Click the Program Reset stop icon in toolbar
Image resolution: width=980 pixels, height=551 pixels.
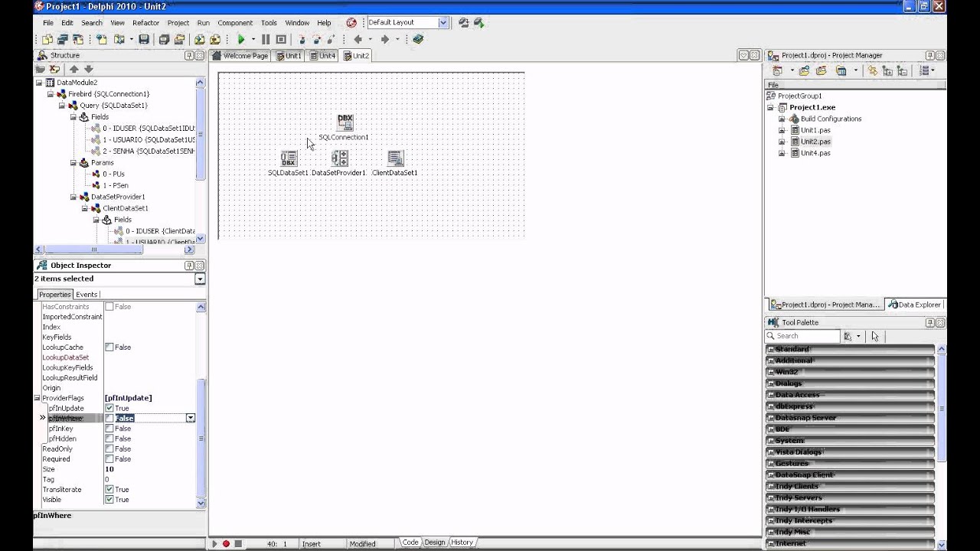281,39
